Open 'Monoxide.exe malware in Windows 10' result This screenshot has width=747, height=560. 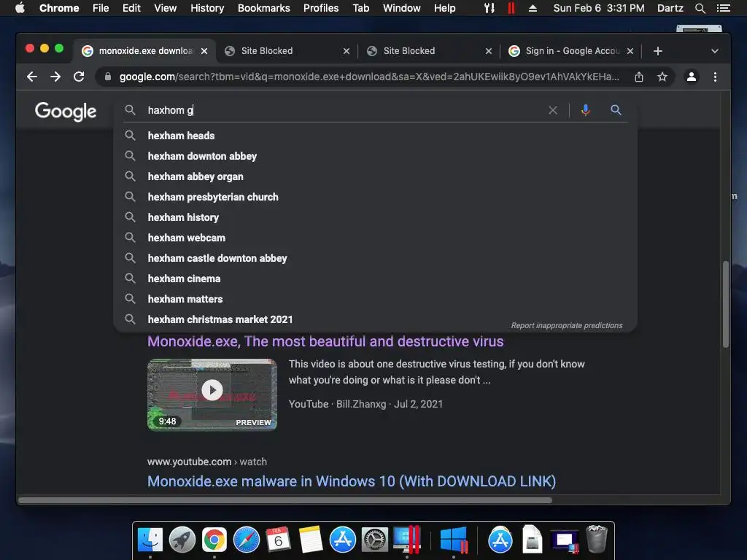click(352, 481)
